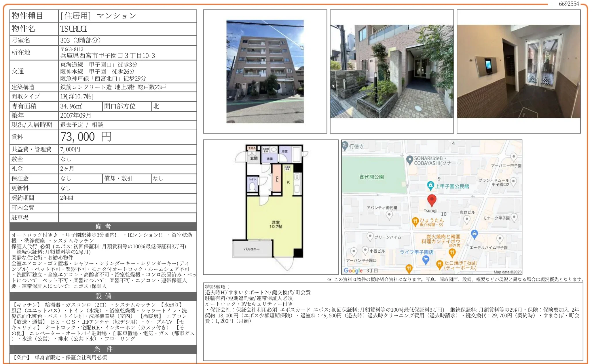Click the 備考 section header

(x=103, y=226)
